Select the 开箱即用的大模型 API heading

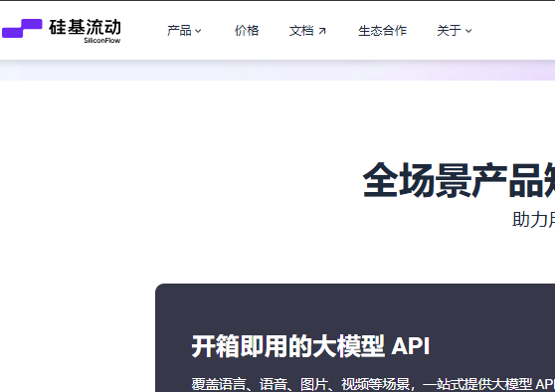pos(310,346)
